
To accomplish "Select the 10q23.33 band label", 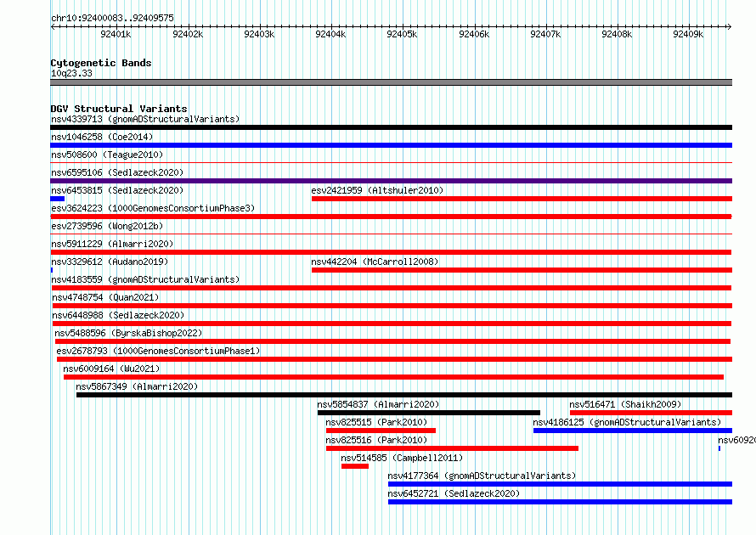I will (71, 73).
